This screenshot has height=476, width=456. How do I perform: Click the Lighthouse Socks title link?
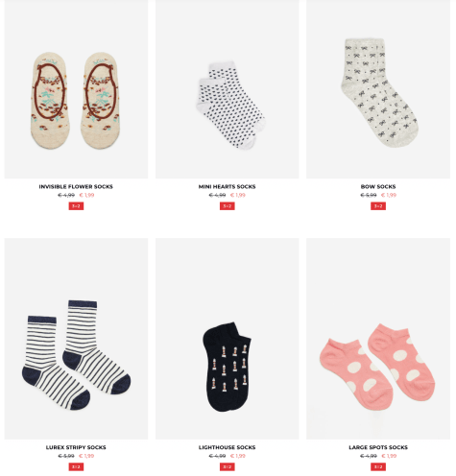228,447
